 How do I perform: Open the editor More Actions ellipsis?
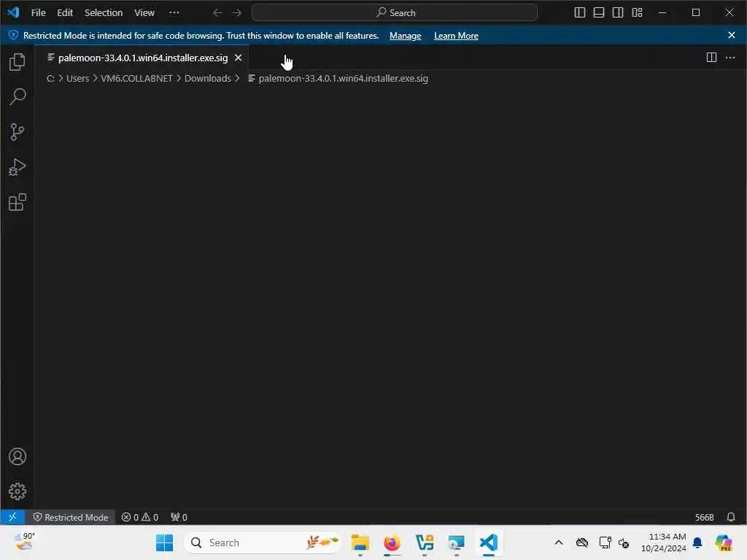730,58
